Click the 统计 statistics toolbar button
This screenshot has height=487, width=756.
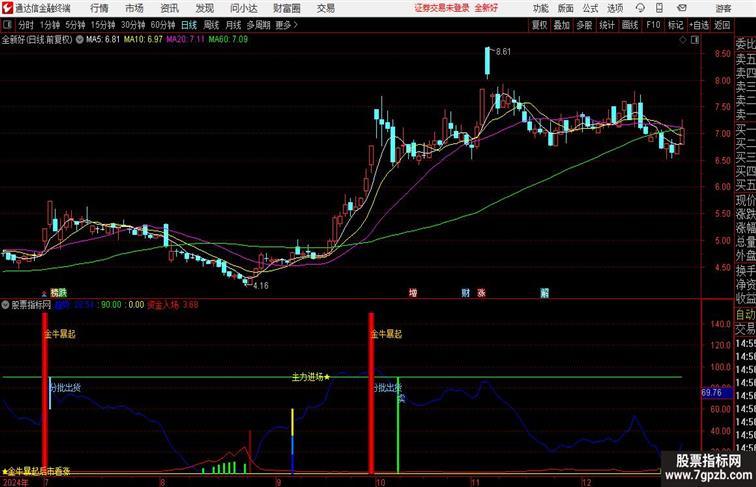pos(607,25)
